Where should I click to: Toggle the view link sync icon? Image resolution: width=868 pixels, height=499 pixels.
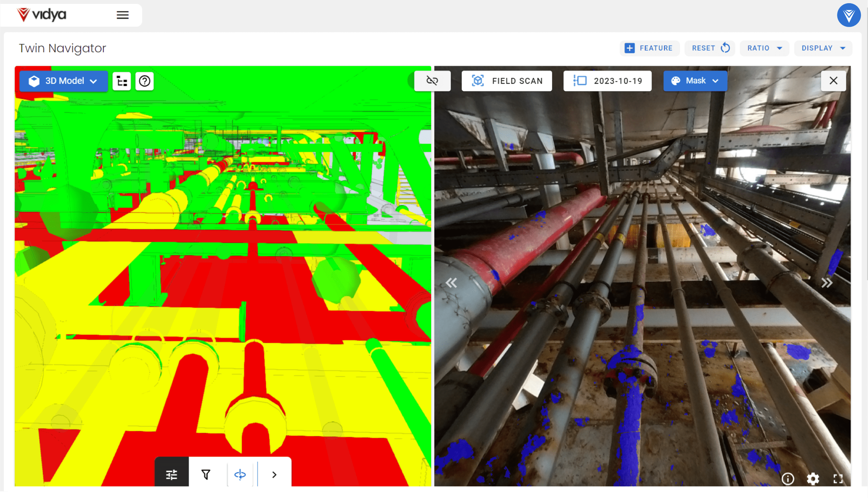point(432,81)
